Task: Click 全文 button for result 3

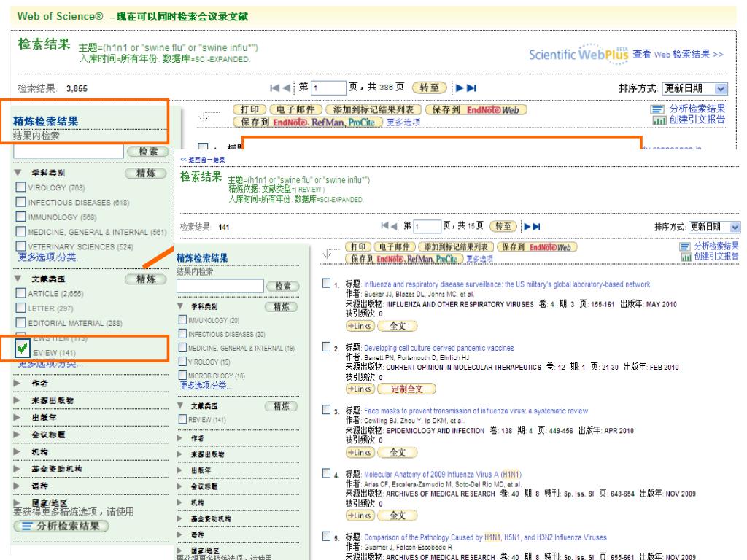Action: click(397, 452)
